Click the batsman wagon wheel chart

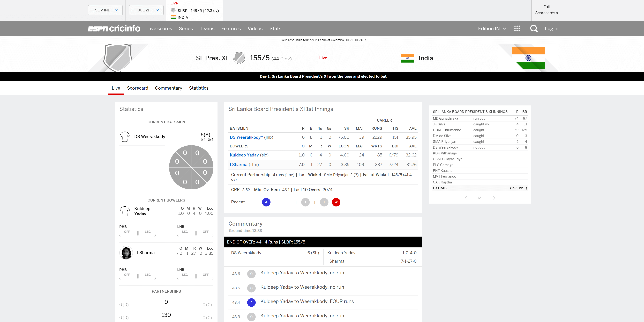click(191, 167)
